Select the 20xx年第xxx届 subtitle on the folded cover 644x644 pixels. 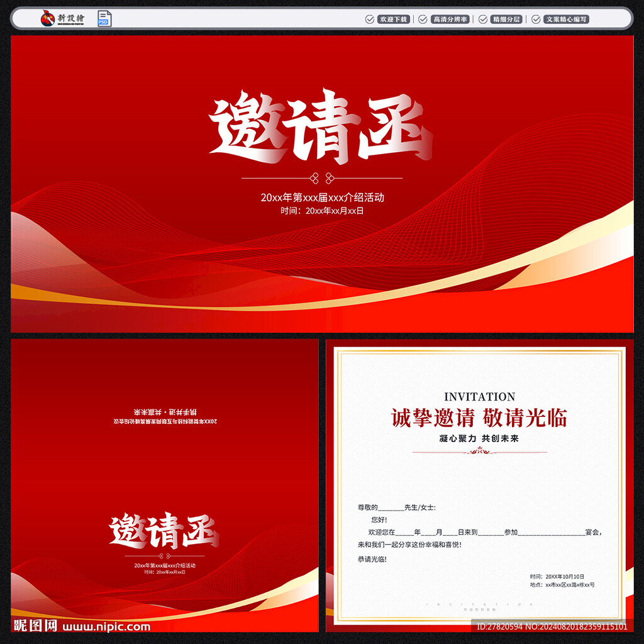click(165, 565)
